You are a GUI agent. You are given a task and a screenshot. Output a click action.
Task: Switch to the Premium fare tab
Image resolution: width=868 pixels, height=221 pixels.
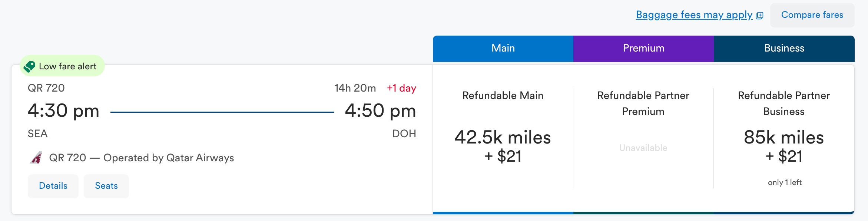point(643,48)
